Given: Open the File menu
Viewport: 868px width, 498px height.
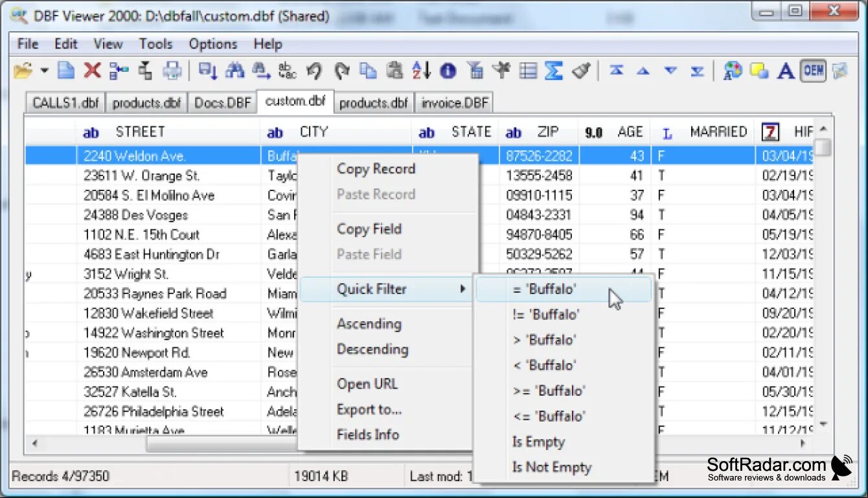Looking at the screenshot, I should [28, 44].
